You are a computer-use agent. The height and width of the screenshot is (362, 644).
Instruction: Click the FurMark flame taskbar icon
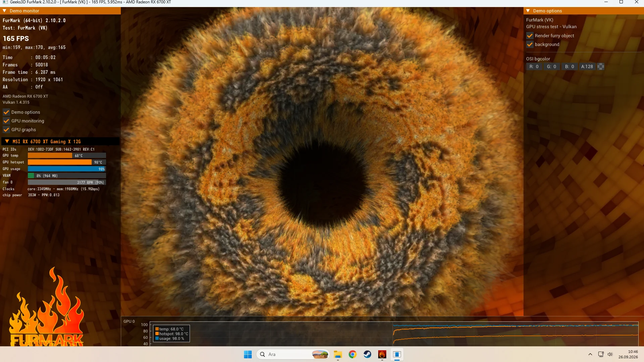click(x=382, y=354)
